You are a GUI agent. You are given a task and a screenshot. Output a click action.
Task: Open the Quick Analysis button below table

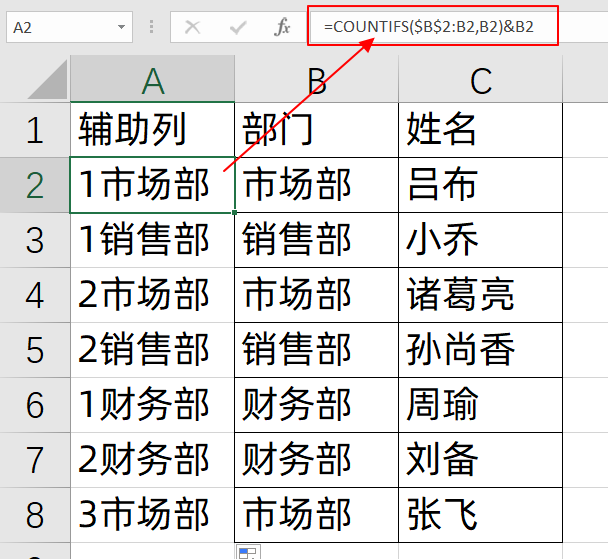(x=248, y=552)
